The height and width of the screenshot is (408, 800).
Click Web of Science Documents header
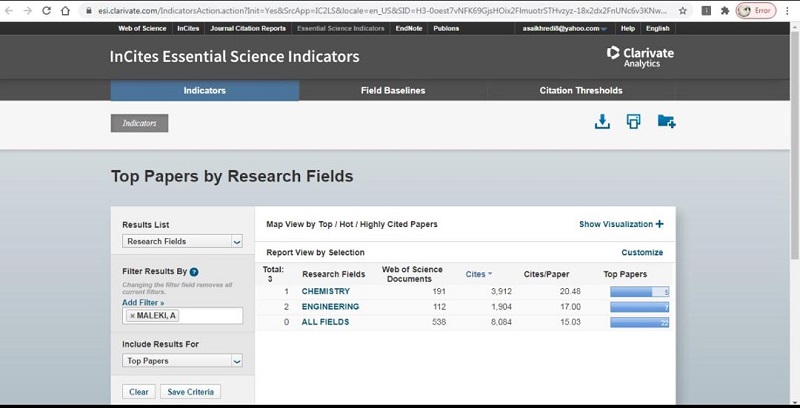pos(412,274)
